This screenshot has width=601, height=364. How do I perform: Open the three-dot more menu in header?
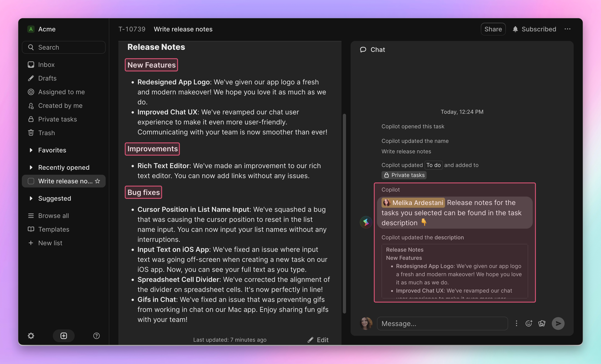(x=567, y=29)
